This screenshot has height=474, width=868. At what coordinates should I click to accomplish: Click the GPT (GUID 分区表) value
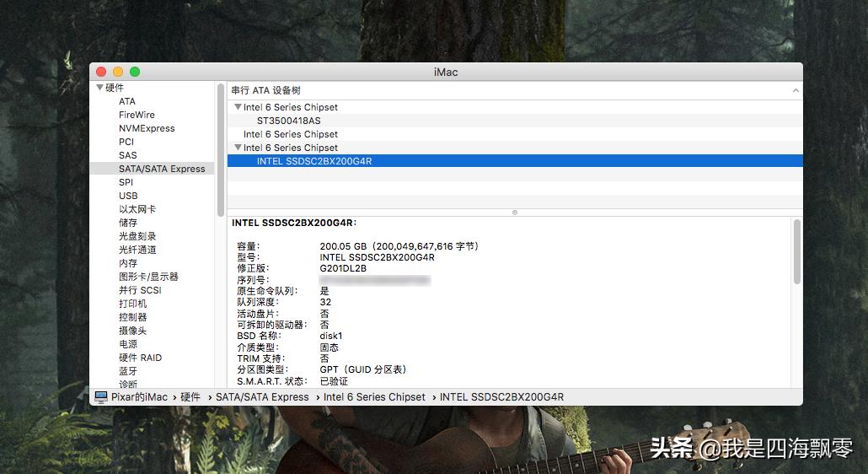[363, 369]
